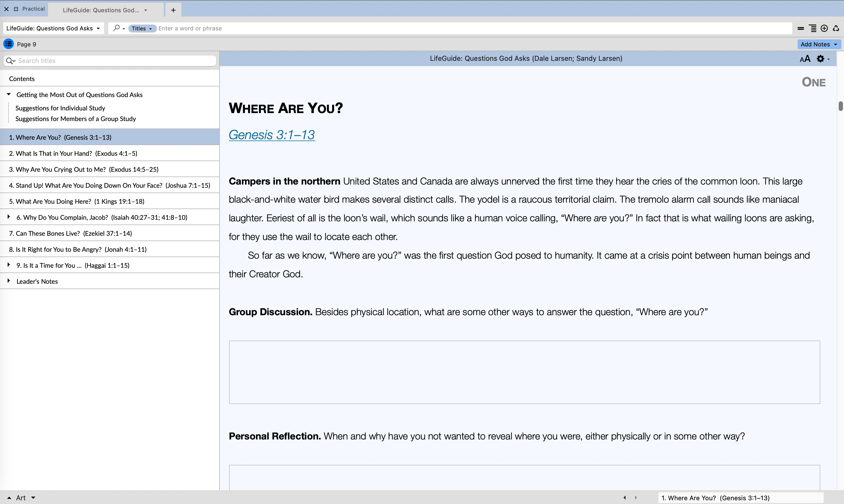Screen dimensions: 844x504
Task: Open the LifeGuide tab dropdown arrow
Action: [x=146, y=10]
